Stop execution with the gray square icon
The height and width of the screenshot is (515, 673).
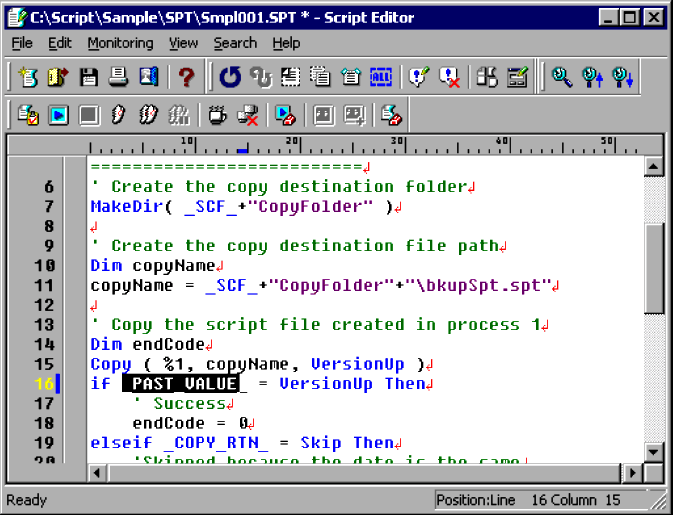89,115
